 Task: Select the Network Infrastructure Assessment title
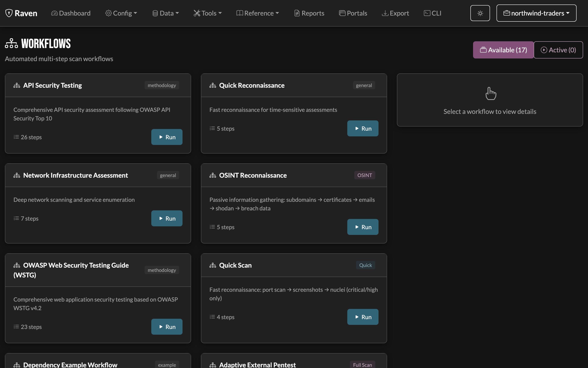point(75,175)
